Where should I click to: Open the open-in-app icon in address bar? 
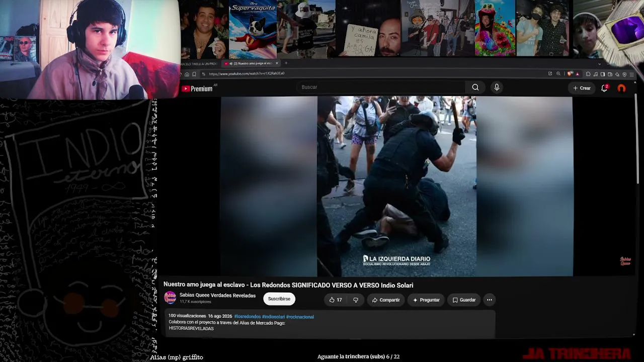pos(550,74)
